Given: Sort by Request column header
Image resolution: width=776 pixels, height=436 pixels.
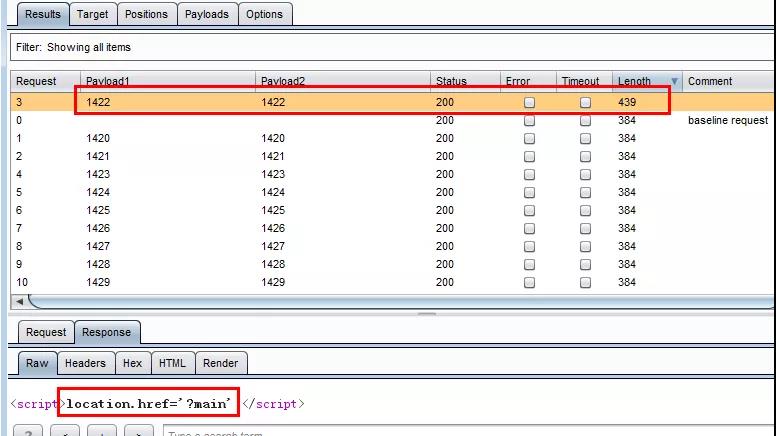Looking at the screenshot, I should click(x=46, y=81).
